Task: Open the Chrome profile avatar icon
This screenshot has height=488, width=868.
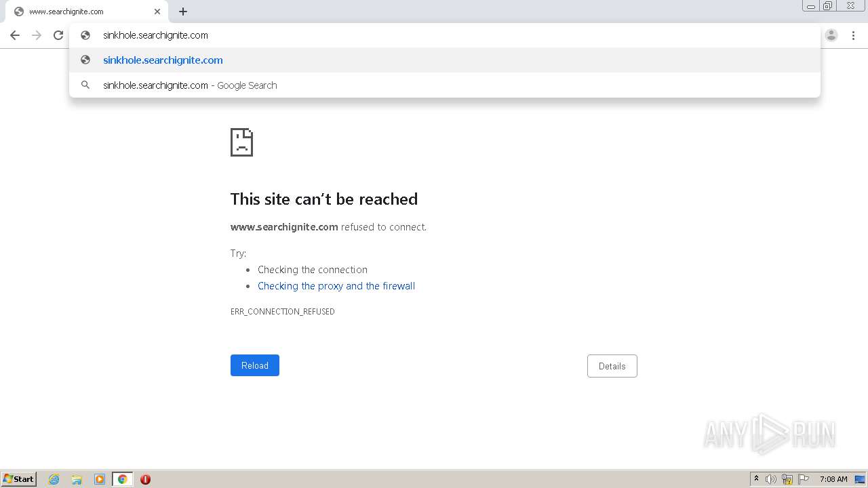Action: click(831, 35)
